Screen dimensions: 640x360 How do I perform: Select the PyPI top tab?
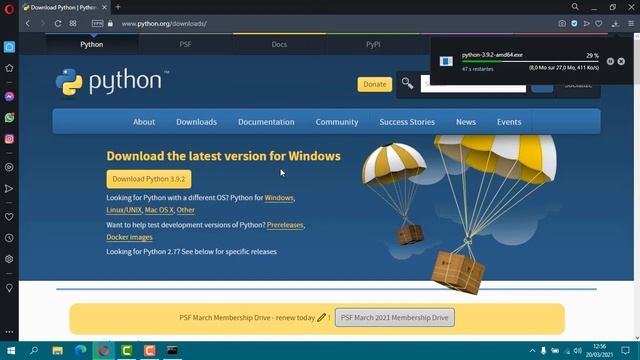373,44
